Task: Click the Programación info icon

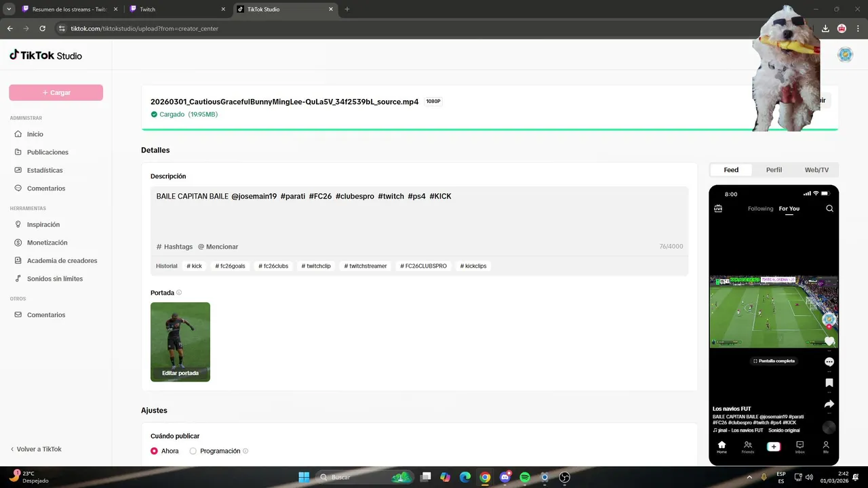Action: [x=245, y=451]
